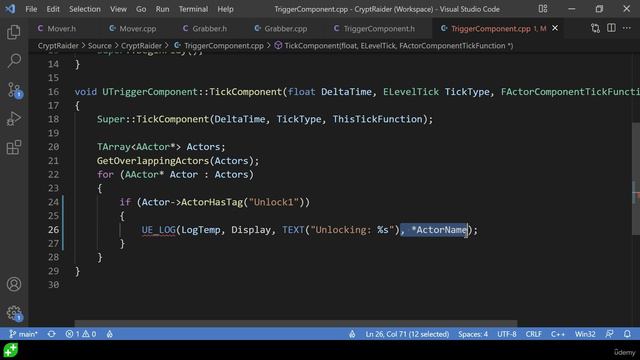
Task: Open the Terminal menu
Action: (193, 9)
